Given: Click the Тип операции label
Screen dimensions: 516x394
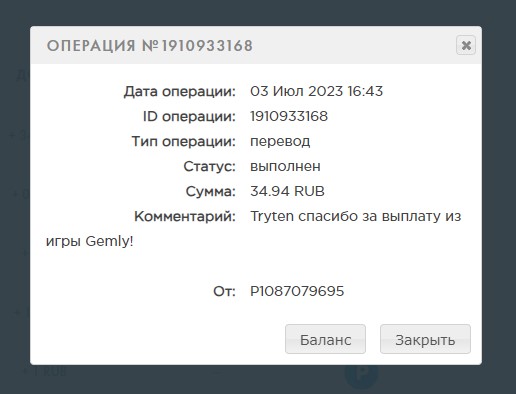Looking at the screenshot, I should pos(184,141).
